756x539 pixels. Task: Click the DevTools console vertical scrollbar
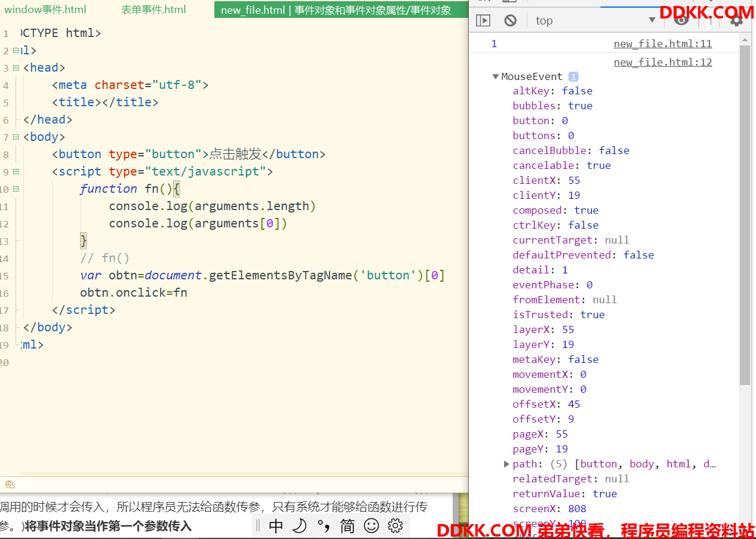pyautogui.click(x=745, y=215)
